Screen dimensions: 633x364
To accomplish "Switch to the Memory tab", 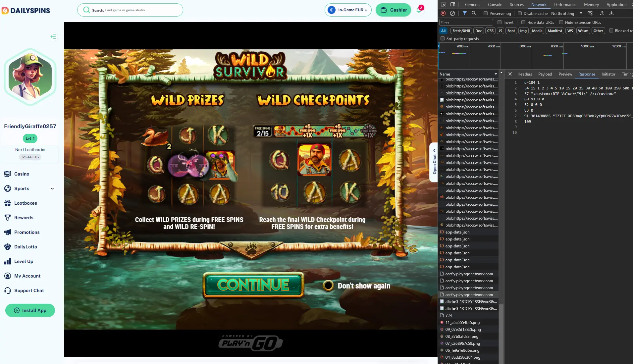I will pyautogui.click(x=591, y=5).
